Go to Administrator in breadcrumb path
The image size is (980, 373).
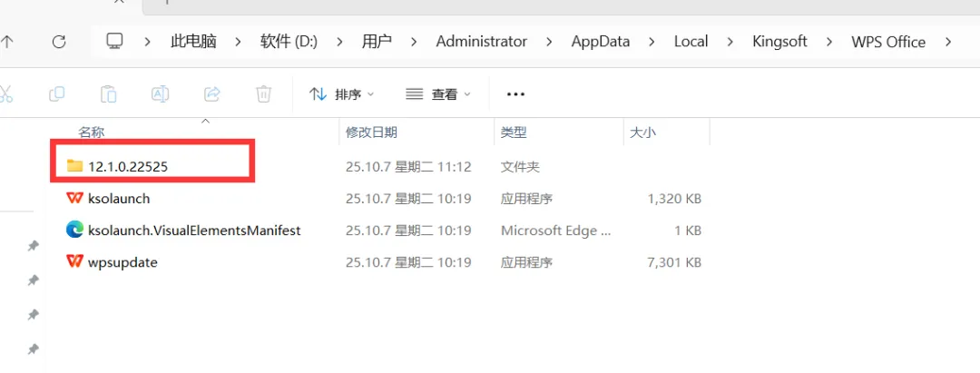(x=481, y=42)
